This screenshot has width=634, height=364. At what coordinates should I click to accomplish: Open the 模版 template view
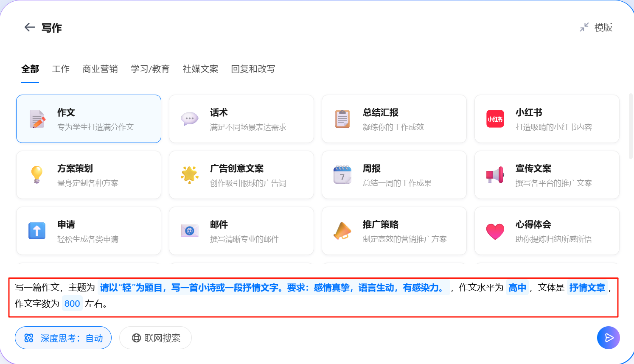tap(603, 28)
